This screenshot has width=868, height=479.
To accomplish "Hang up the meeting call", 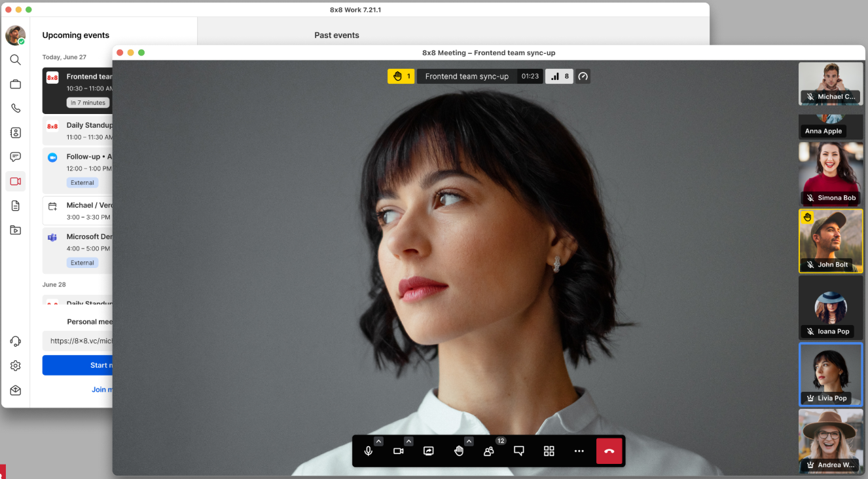I will pos(609,451).
